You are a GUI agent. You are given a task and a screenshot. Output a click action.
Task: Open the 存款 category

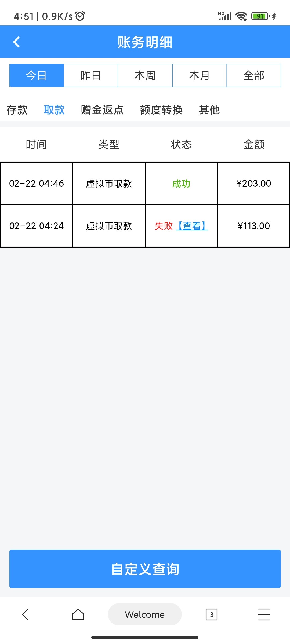pos(17,110)
